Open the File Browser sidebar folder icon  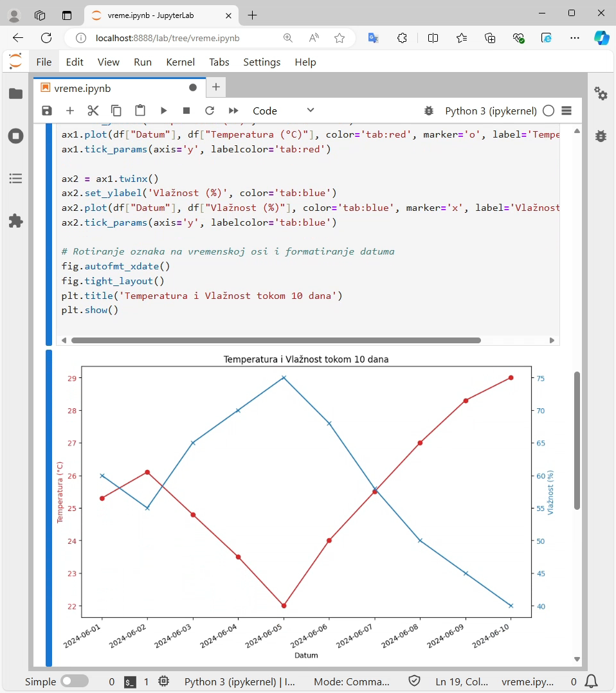coord(16,94)
